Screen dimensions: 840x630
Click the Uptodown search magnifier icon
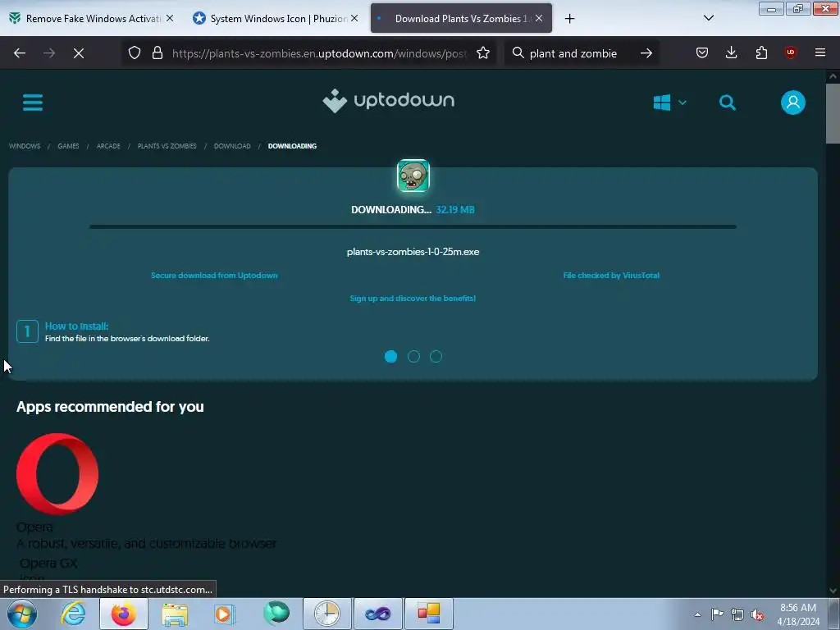pyautogui.click(x=727, y=103)
